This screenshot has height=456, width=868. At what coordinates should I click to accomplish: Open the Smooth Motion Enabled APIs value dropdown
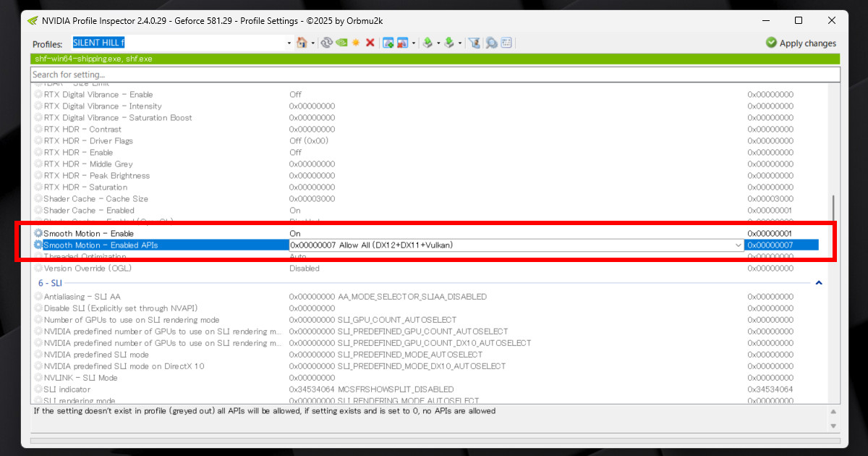[738, 245]
